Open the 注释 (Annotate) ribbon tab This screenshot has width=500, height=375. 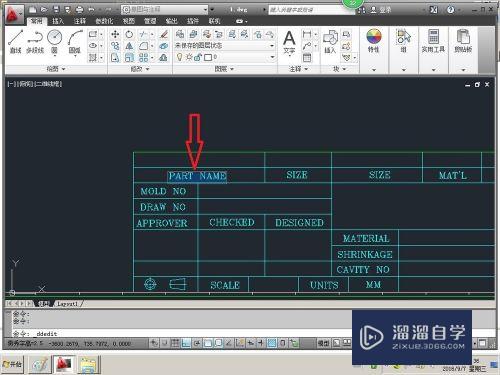(80, 21)
